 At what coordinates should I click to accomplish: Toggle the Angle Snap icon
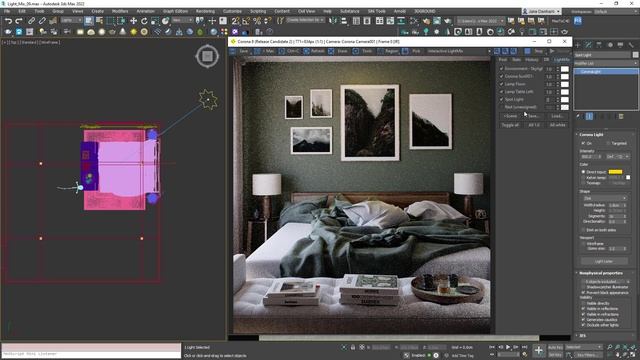point(246,21)
